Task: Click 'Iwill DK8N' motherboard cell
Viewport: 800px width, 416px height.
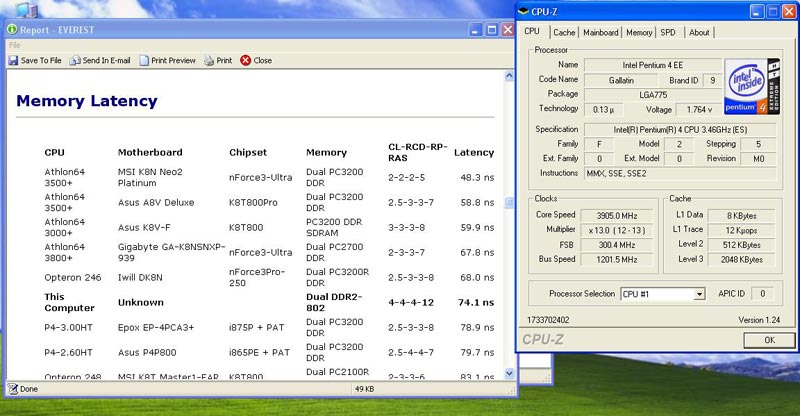Action: click(140, 278)
